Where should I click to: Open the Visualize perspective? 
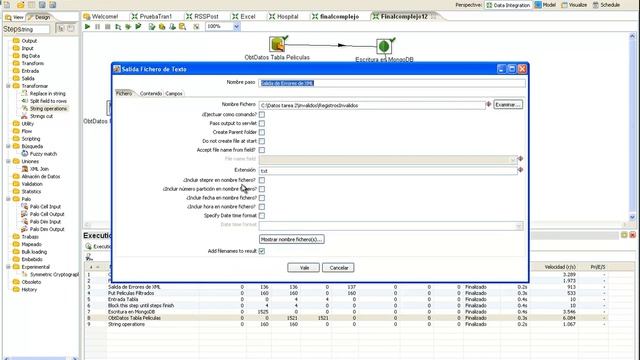tap(574, 5)
